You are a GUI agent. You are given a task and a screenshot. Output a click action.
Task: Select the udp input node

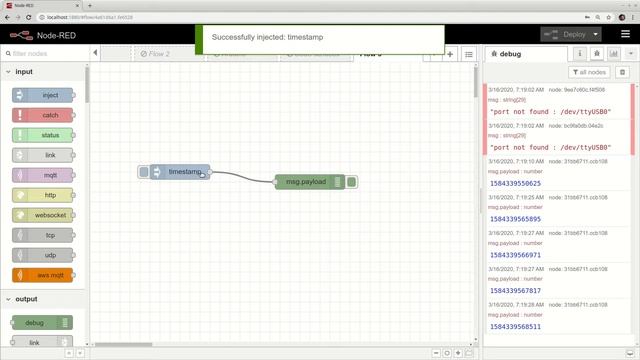tap(43, 255)
